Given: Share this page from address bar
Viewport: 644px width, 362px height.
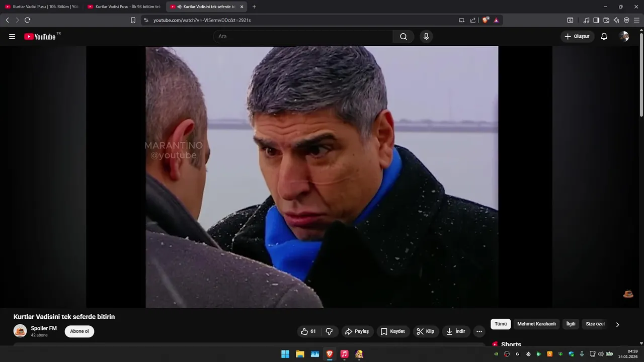Looking at the screenshot, I should (x=473, y=20).
